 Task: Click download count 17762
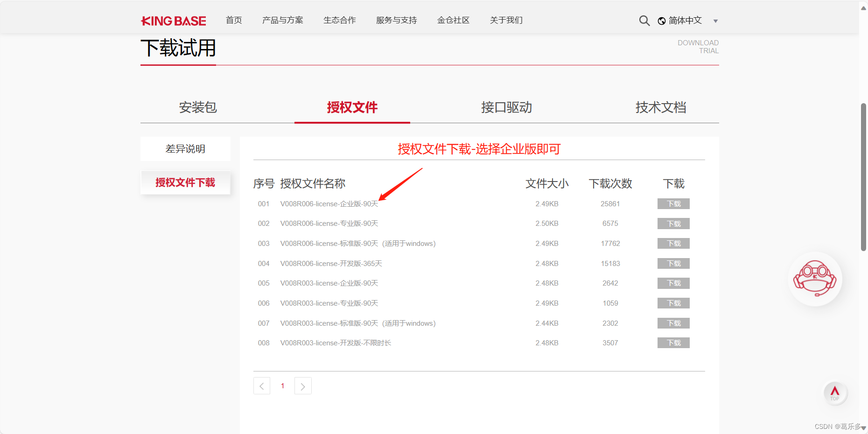coord(610,244)
